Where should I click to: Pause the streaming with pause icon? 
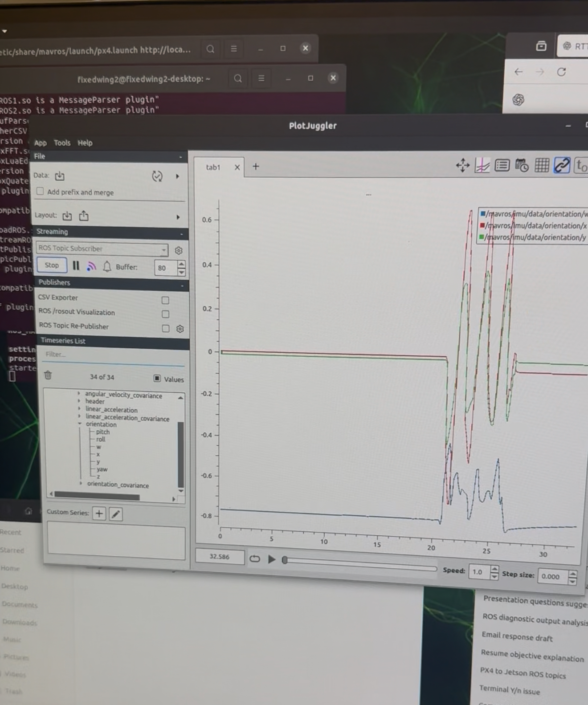[76, 266]
